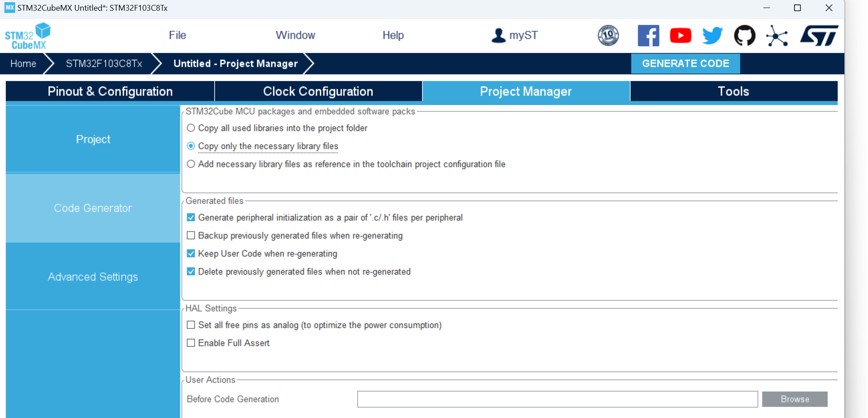The width and height of the screenshot is (868, 418).
Task: Open the File menu
Action: [177, 35]
